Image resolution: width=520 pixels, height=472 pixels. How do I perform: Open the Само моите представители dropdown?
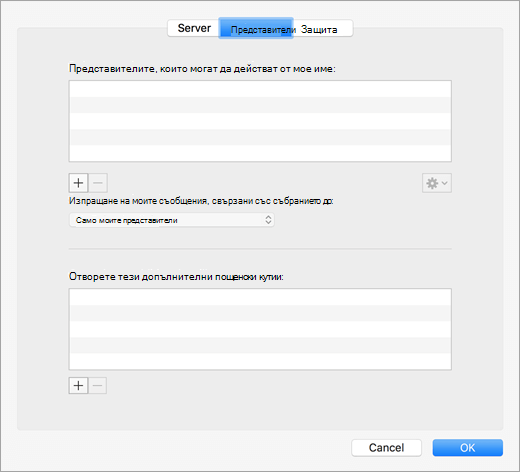coord(172,220)
